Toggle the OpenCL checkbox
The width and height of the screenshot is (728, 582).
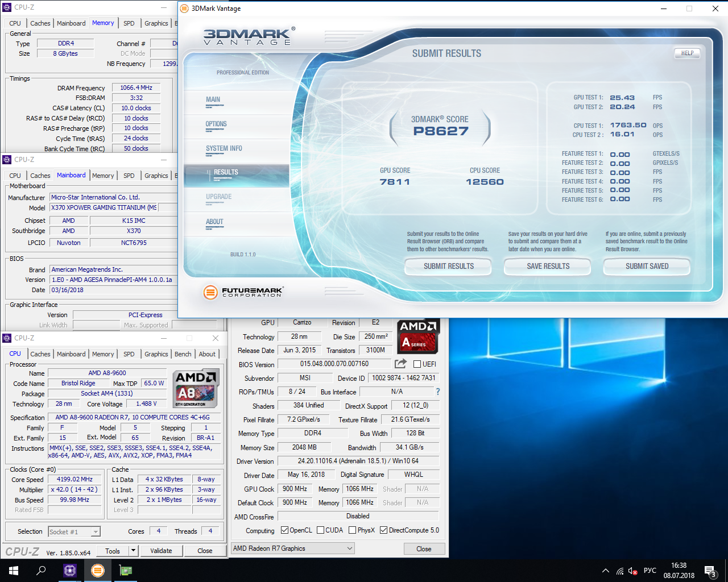[x=284, y=530]
